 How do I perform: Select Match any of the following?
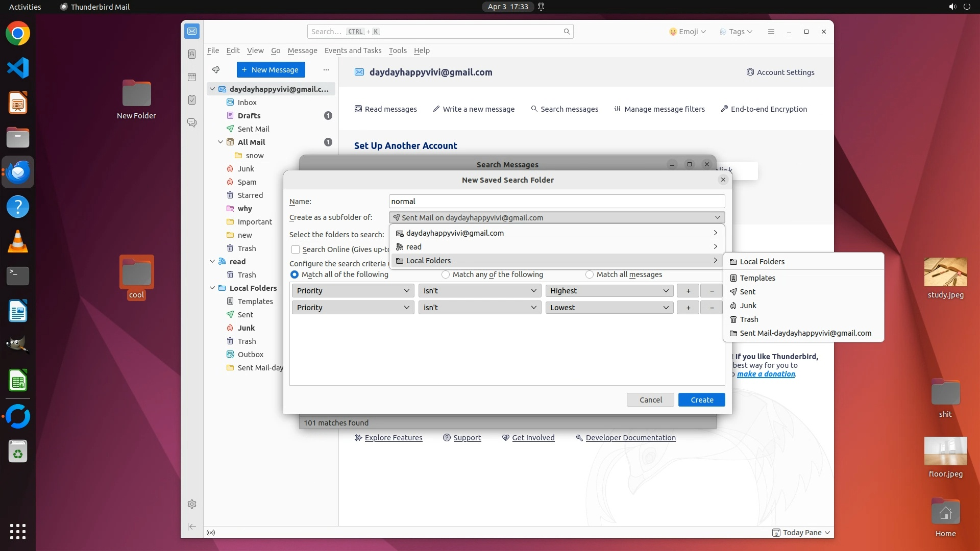446,274
